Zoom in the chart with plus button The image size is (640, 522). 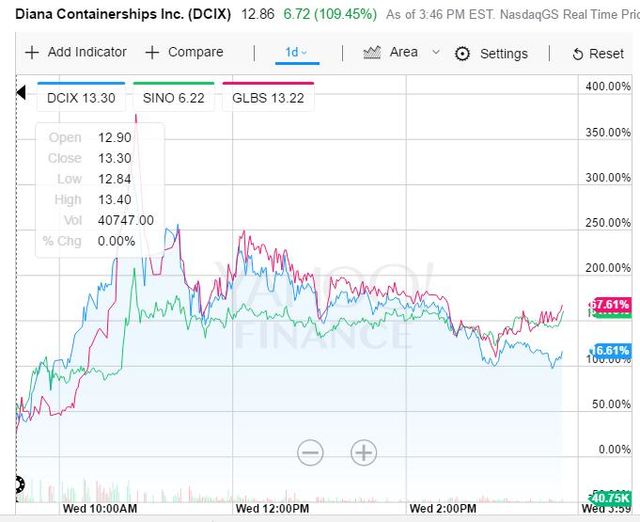[363, 453]
